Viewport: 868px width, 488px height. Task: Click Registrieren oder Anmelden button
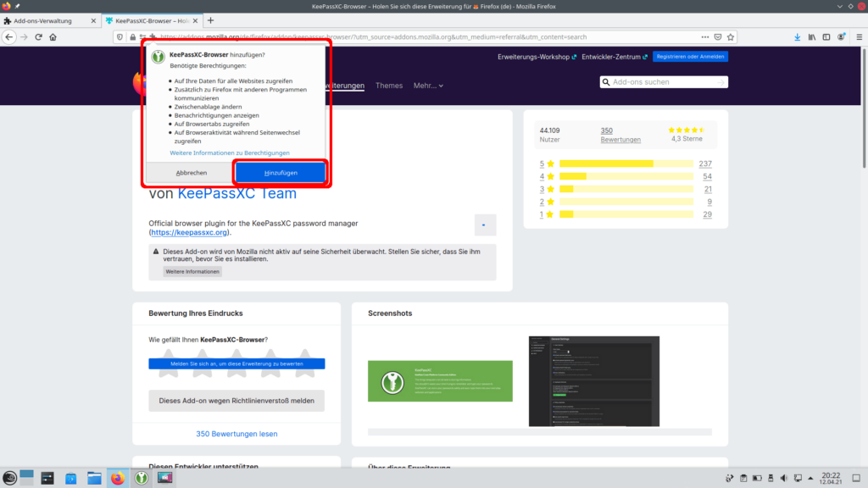[x=690, y=57]
